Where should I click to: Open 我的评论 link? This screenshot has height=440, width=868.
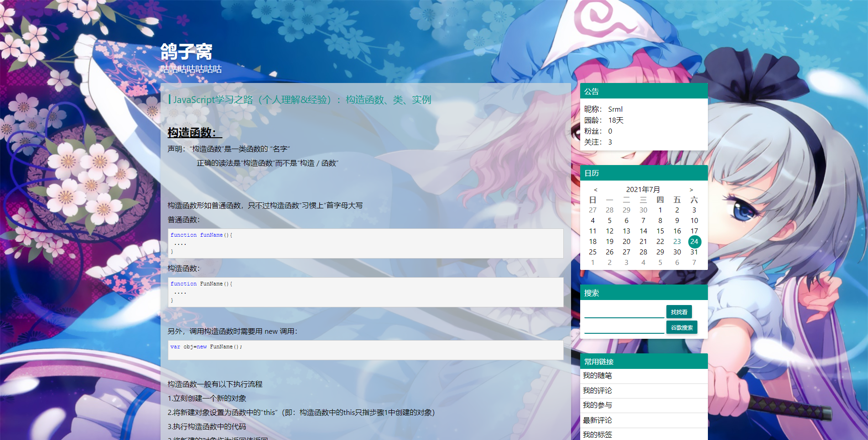tap(597, 391)
